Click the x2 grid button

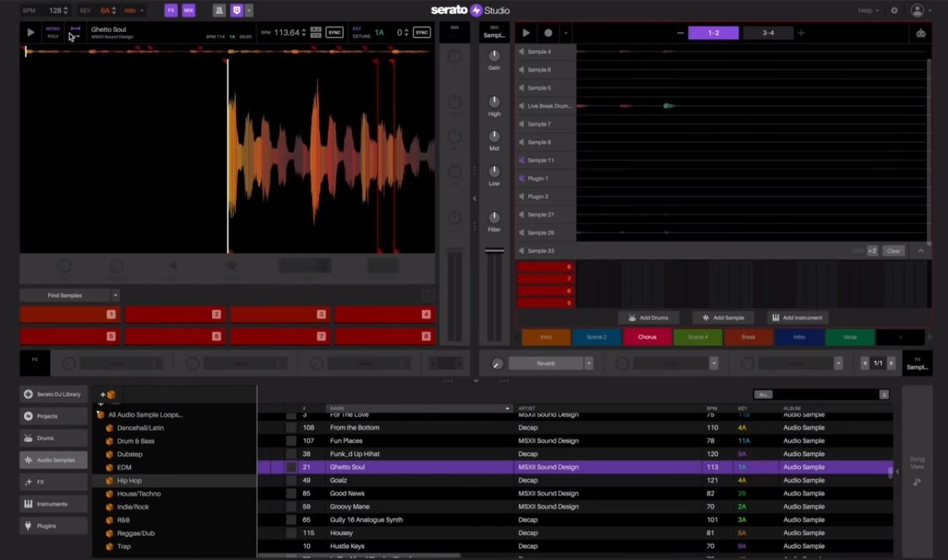(872, 251)
